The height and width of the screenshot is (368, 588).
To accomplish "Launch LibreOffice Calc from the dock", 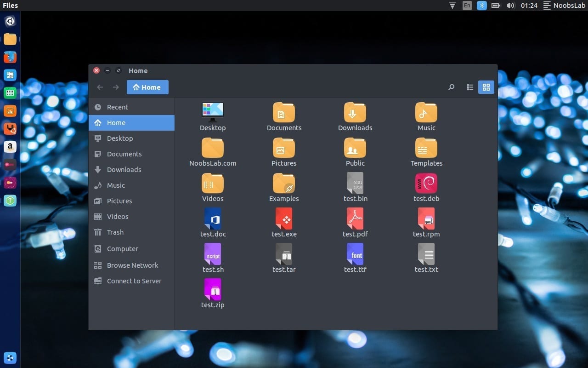I will [x=10, y=93].
